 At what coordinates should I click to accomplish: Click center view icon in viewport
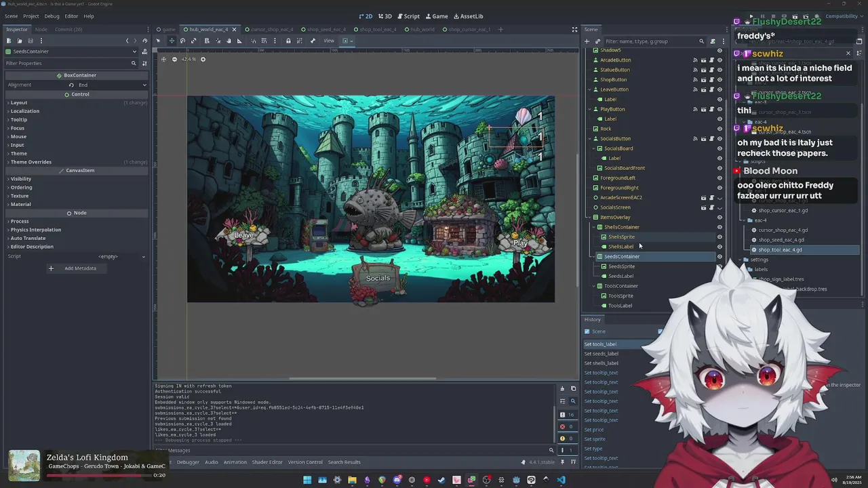tap(163, 59)
